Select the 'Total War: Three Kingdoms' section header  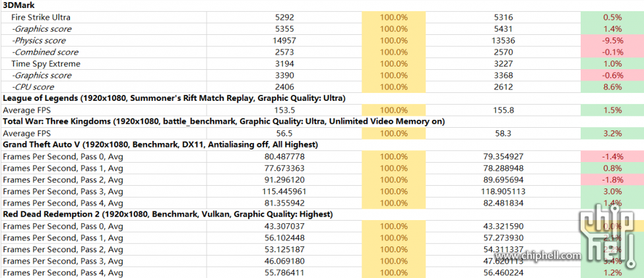pos(224,122)
